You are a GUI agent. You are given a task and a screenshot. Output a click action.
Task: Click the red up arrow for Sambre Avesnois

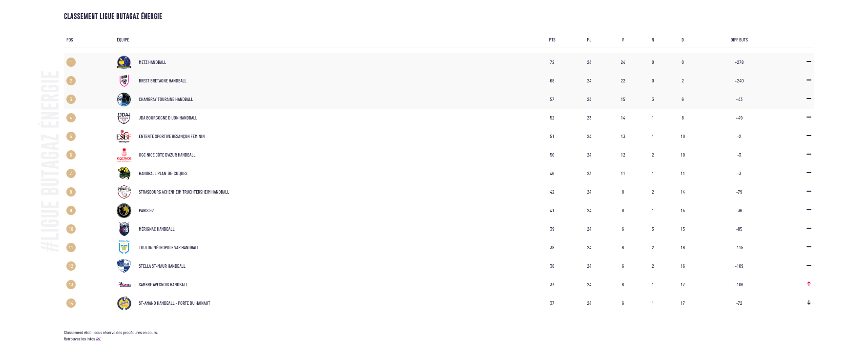point(809,284)
